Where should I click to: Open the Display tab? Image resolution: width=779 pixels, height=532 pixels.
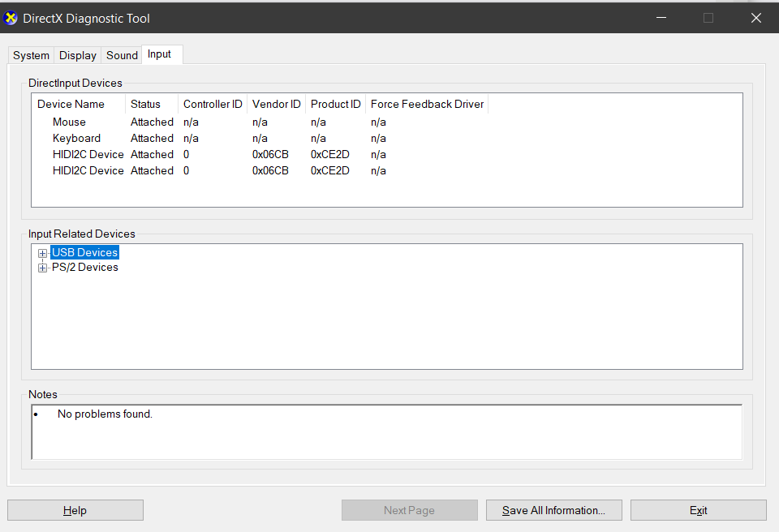tap(78, 55)
